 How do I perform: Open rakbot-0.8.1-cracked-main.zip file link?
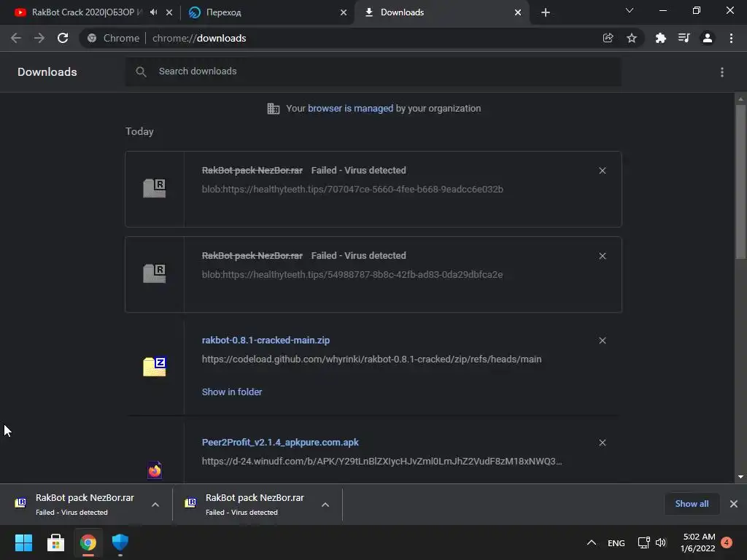click(x=266, y=341)
